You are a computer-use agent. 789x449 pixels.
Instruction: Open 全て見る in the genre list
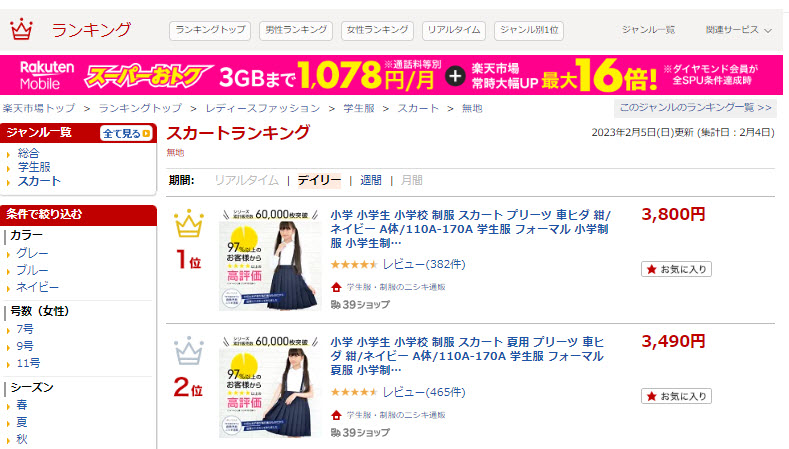point(126,133)
